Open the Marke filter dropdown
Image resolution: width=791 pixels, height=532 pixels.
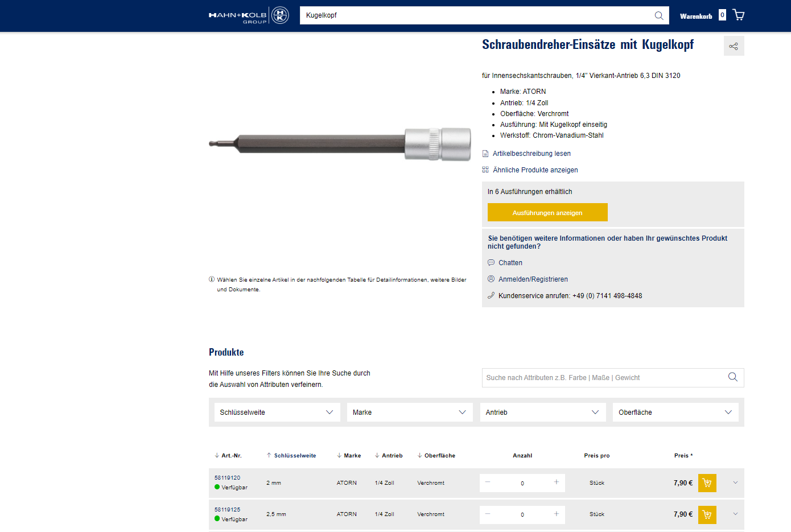409,413
